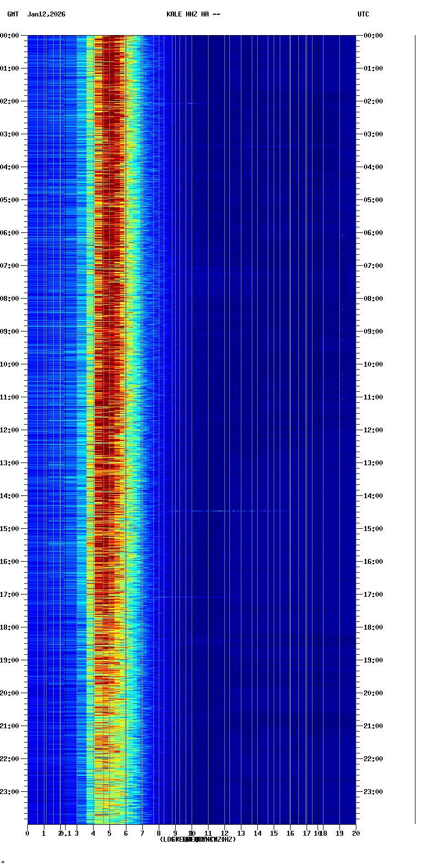Click the frequency axis title below the plot
This screenshot has width=439, height=868.
198,840
